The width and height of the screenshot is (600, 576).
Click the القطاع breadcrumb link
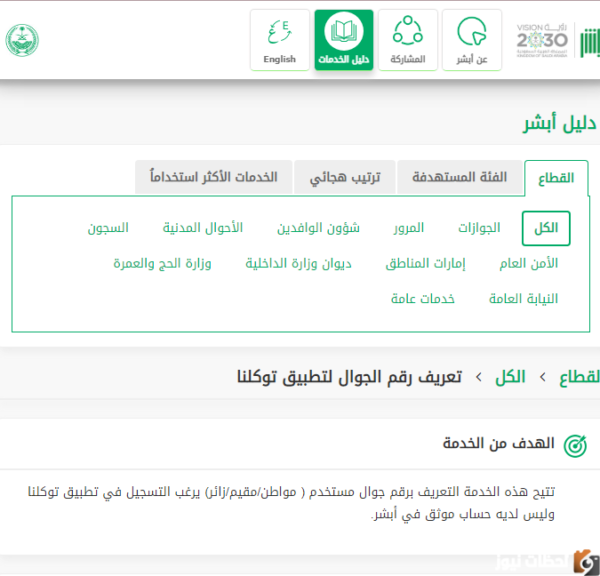tap(579, 377)
